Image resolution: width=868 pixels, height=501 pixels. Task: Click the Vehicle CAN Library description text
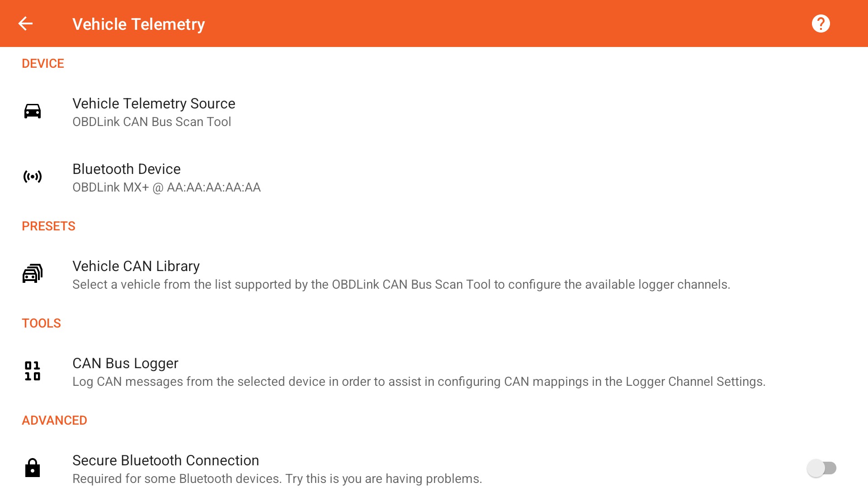(401, 285)
